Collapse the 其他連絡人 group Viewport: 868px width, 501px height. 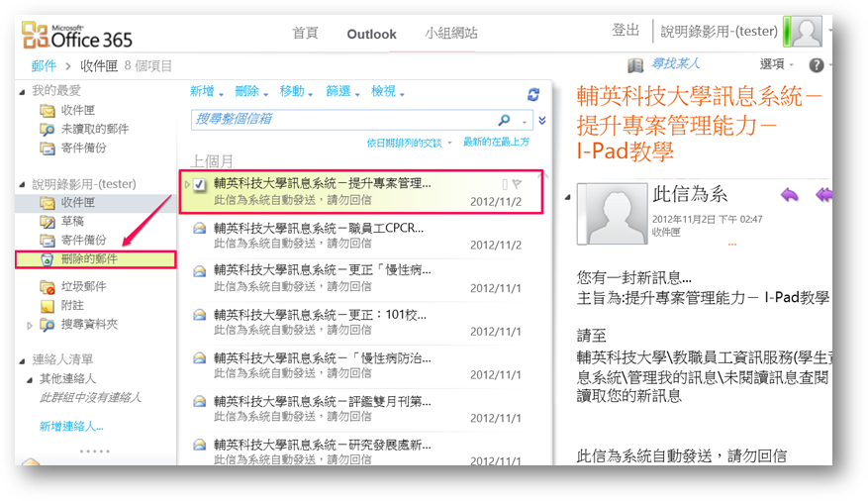pos(30,380)
